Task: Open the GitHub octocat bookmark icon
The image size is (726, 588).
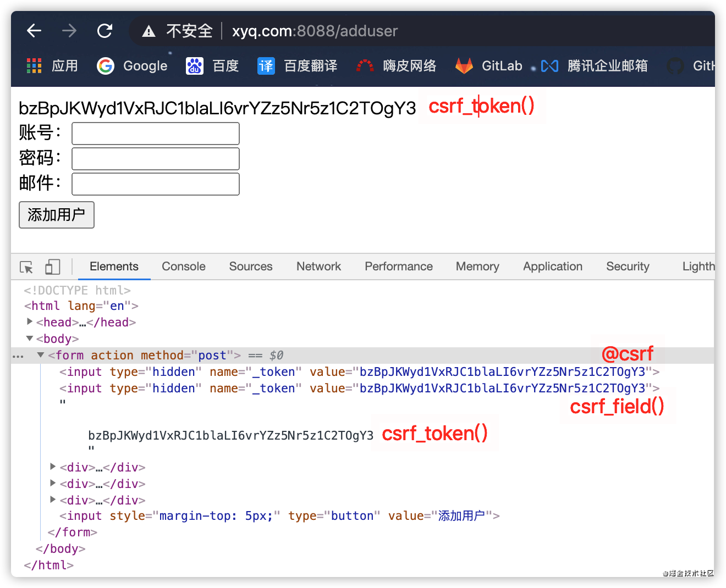Action: pyautogui.click(x=675, y=66)
